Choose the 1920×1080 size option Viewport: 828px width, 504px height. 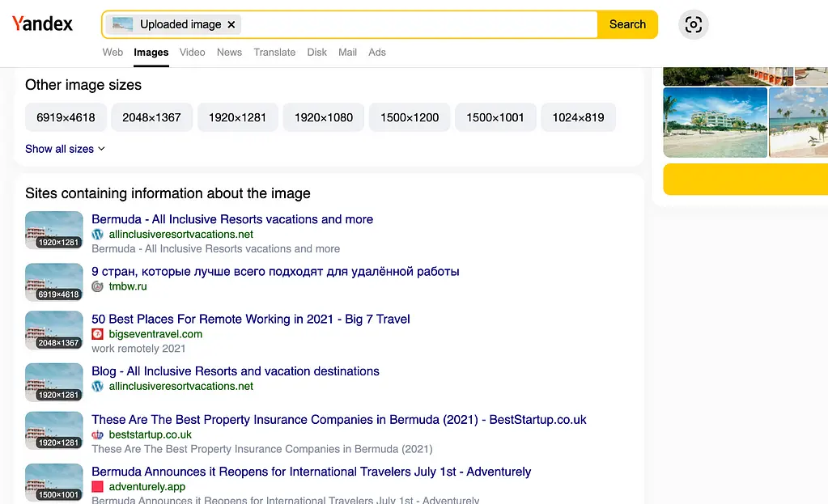(x=323, y=117)
